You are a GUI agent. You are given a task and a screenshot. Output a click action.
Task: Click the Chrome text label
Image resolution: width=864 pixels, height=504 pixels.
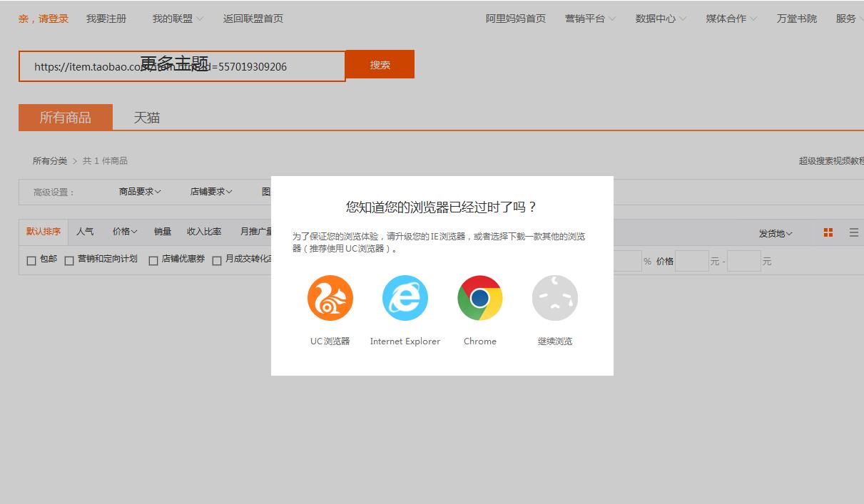coord(480,341)
